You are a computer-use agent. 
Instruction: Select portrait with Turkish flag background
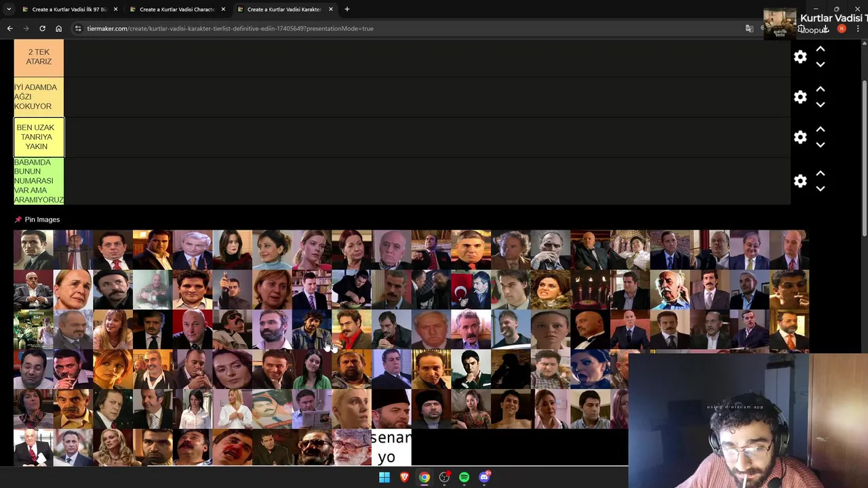coord(471,289)
